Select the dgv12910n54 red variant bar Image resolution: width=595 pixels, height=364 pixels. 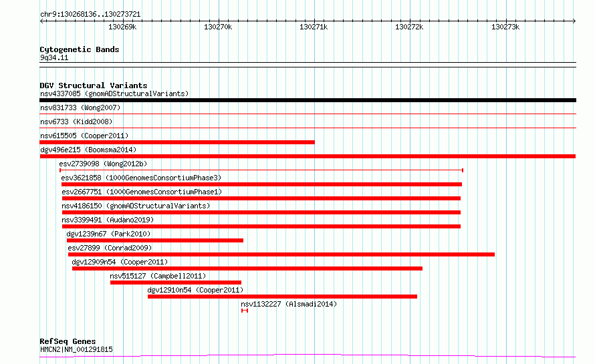pyautogui.click(x=282, y=297)
